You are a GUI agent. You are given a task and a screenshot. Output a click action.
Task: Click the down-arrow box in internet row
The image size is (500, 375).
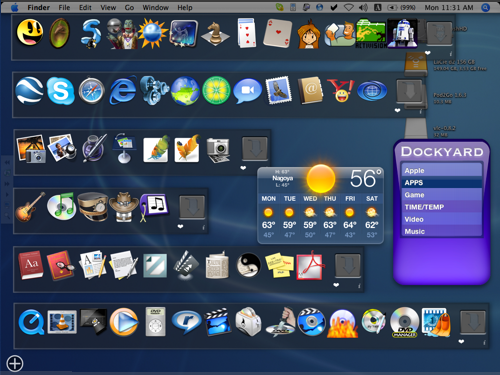point(409,91)
